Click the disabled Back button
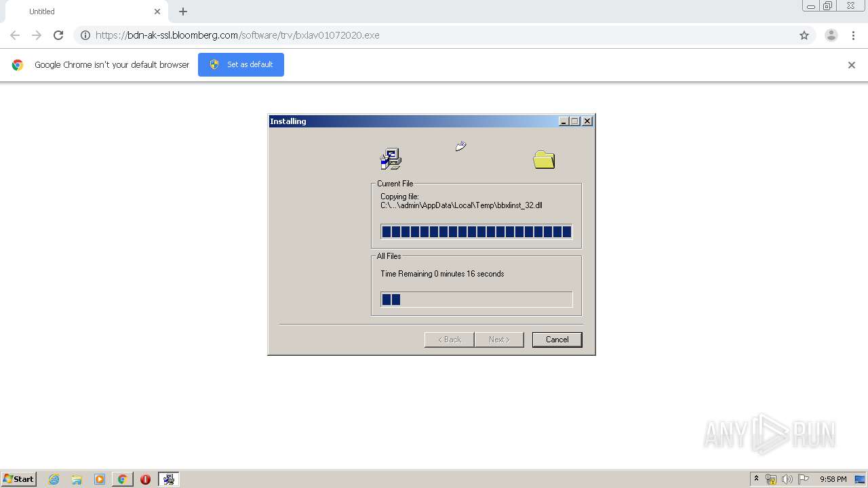 449,340
